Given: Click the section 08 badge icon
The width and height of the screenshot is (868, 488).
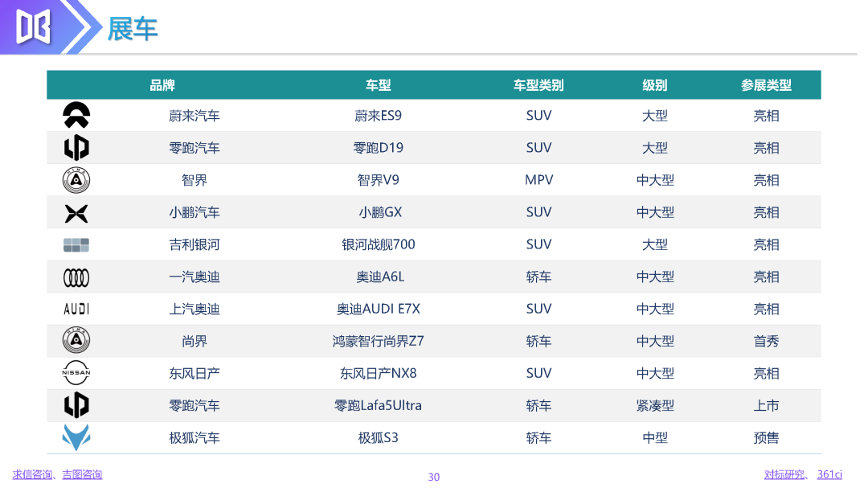Looking at the screenshot, I should coord(34,27).
